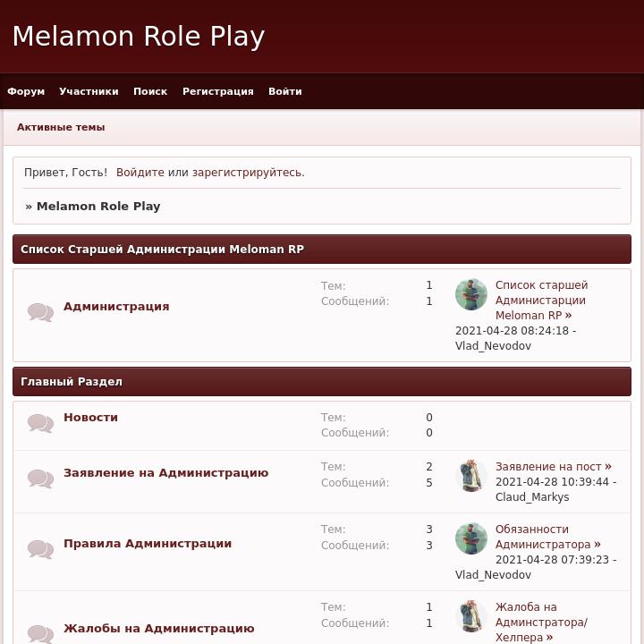The width and height of the screenshot is (644, 644).
Task: Open the Новости forum
Action: [x=90, y=418]
